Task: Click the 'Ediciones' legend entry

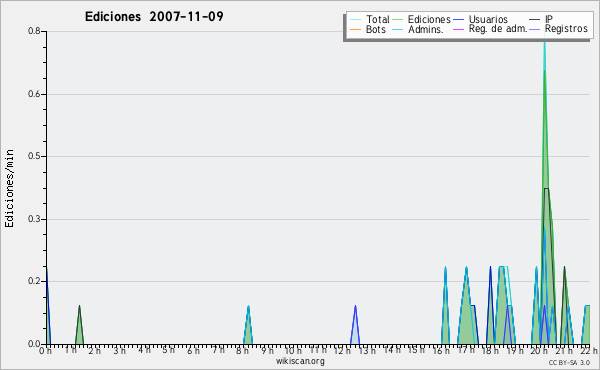Action: (x=422, y=19)
